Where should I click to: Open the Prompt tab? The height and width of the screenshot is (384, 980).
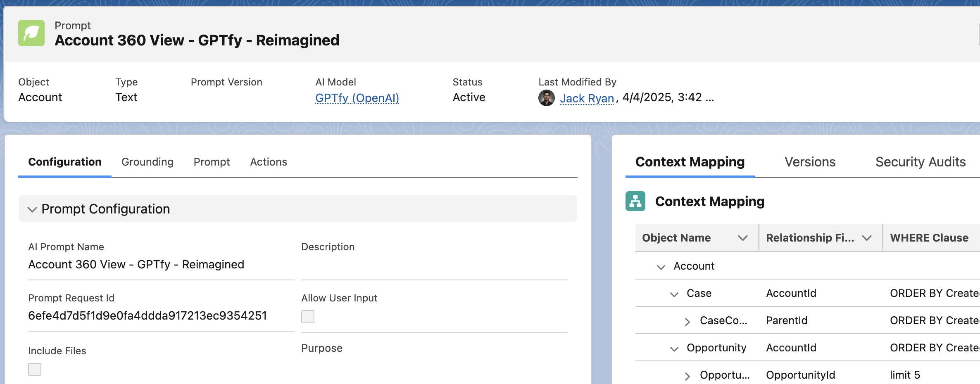coord(212,162)
